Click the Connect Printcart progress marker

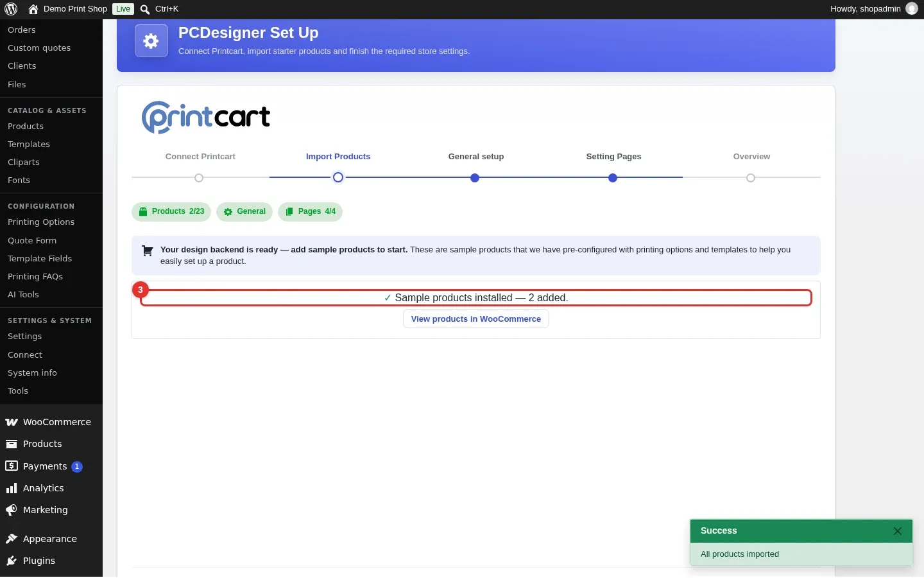click(x=199, y=178)
